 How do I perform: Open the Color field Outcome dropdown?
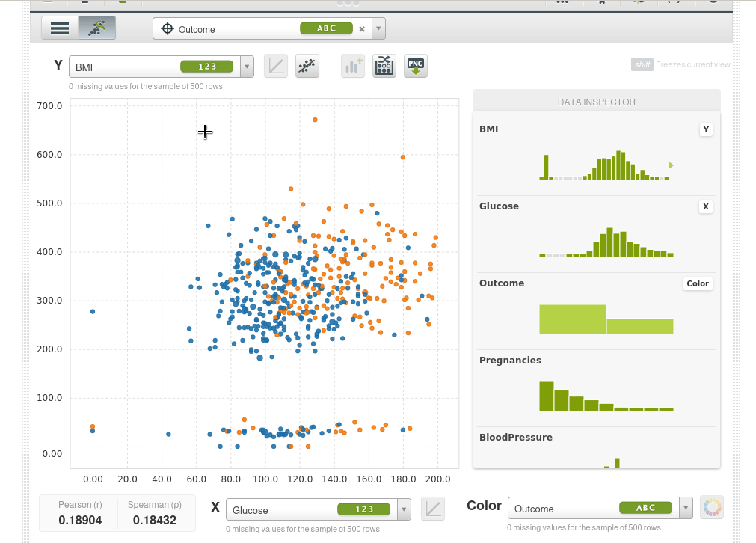[686, 509]
